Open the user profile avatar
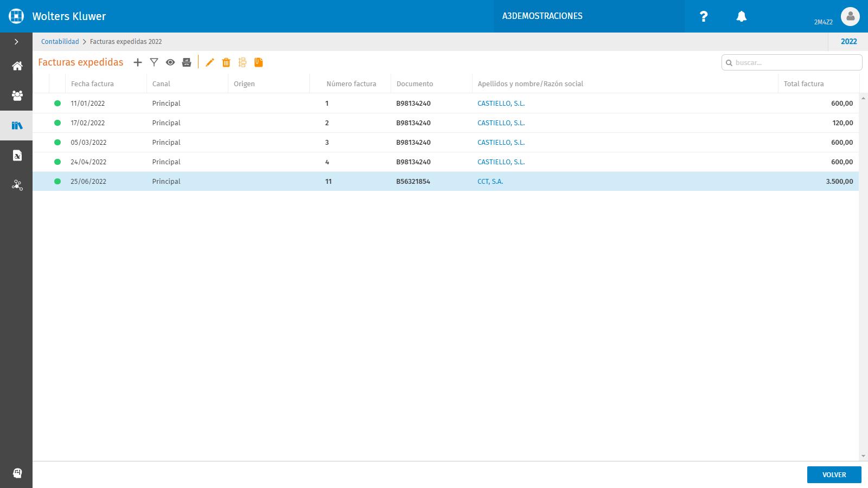Screen dimensions: 868x488 [850, 16]
